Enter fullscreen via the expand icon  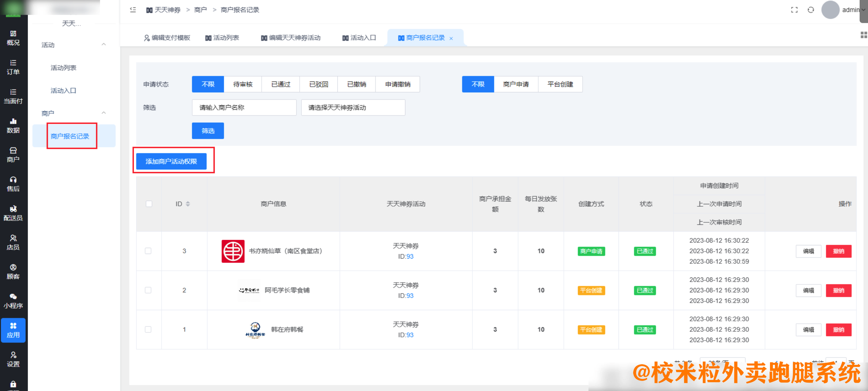[794, 10]
